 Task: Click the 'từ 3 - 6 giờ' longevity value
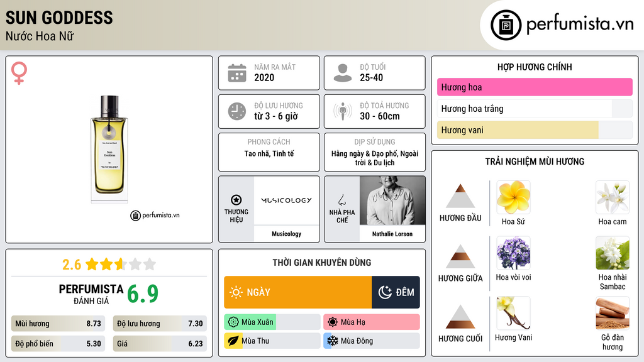[x=275, y=116]
